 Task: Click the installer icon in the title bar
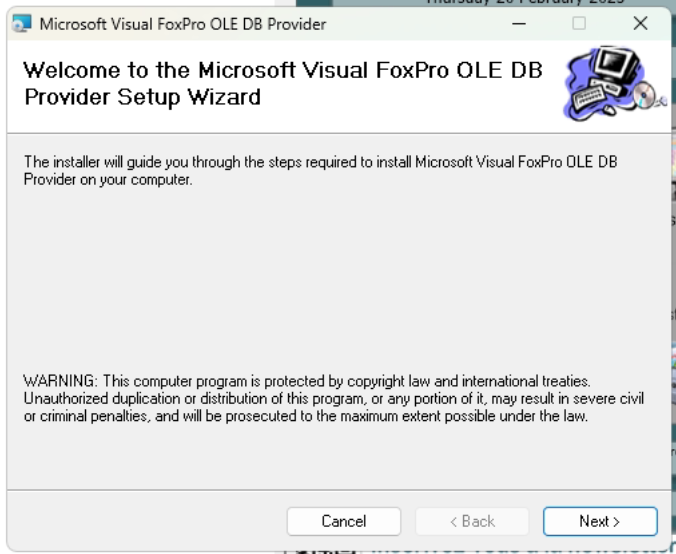pos(22,23)
